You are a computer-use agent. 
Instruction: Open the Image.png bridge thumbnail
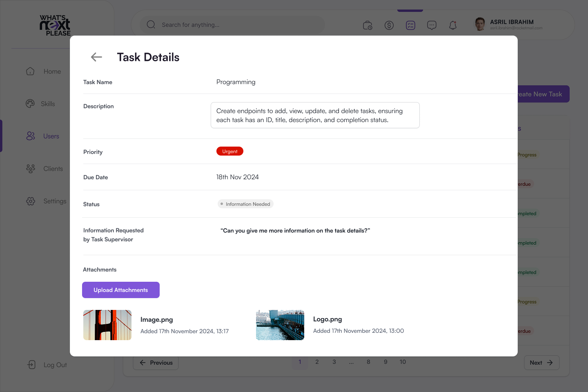click(107, 325)
